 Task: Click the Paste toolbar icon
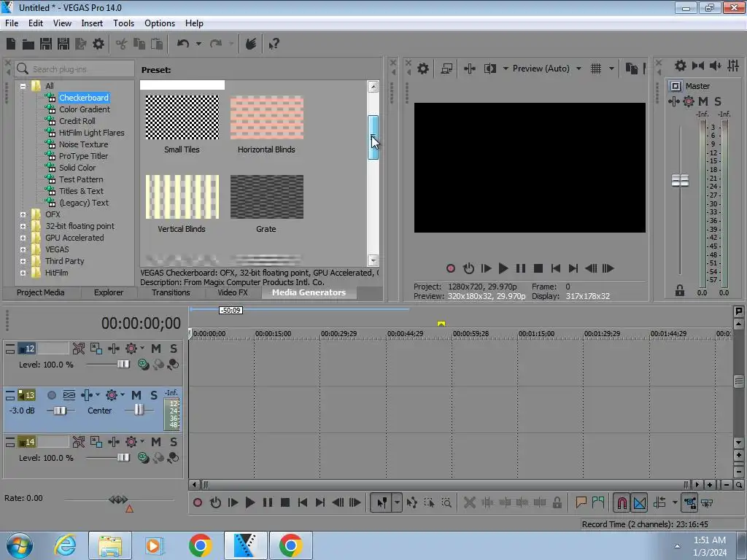157,44
